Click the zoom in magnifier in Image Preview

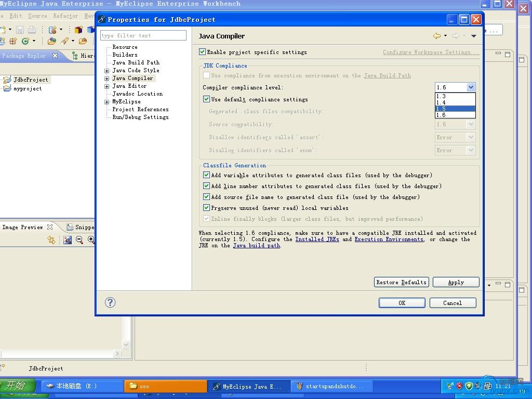click(x=91, y=240)
